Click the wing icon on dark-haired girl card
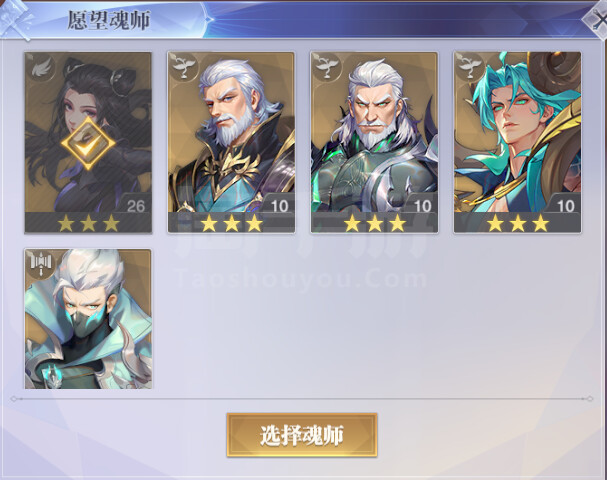This screenshot has height=480, width=607. (x=39, y=68)
